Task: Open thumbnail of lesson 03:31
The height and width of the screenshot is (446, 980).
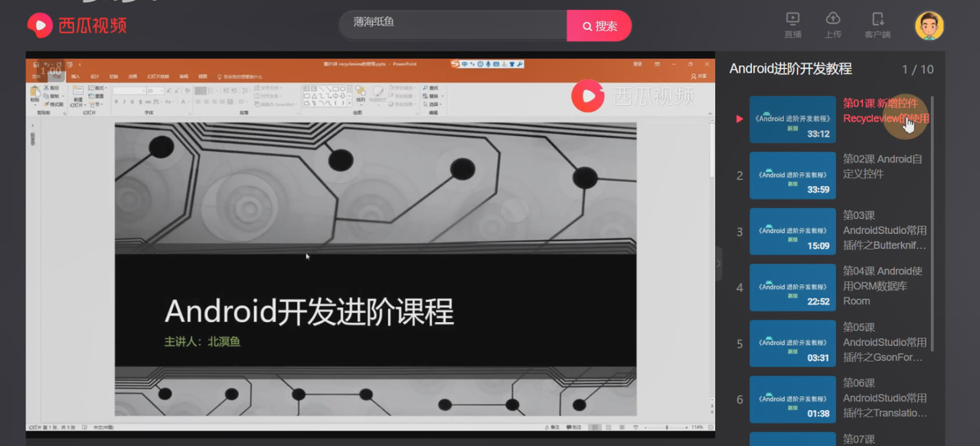Action: 792,343
